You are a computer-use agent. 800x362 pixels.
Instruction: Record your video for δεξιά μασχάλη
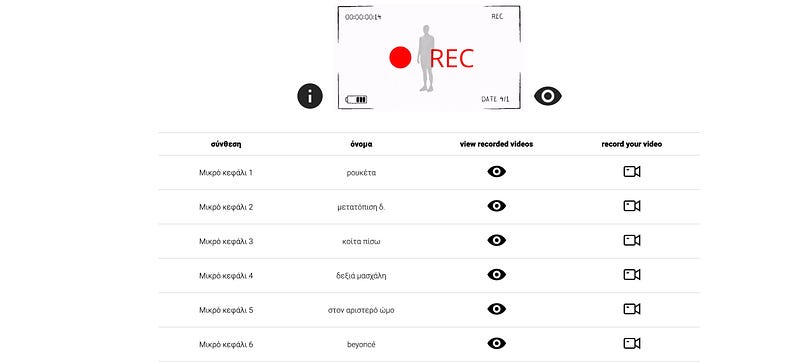632,275
